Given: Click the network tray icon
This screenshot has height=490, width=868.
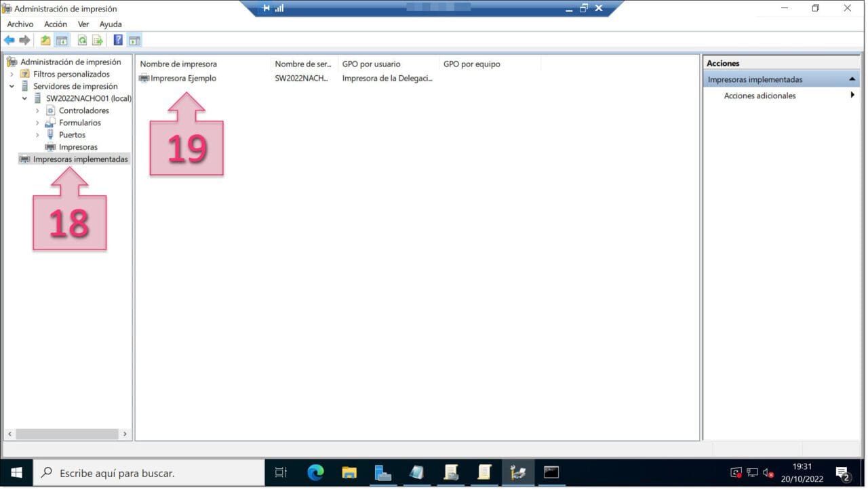Looking at the screenshot, I should (752, 472).
